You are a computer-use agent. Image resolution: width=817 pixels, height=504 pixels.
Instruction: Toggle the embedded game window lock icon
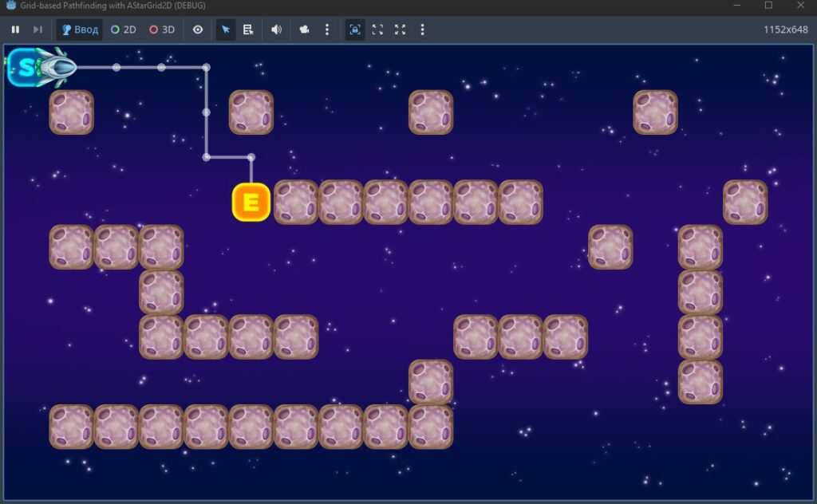click(355, 30)
